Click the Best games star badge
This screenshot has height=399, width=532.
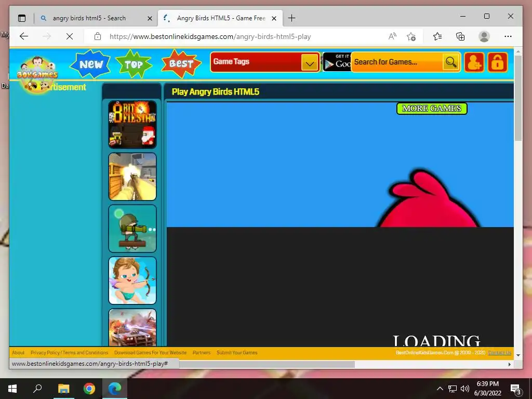(x=181, y=63)
